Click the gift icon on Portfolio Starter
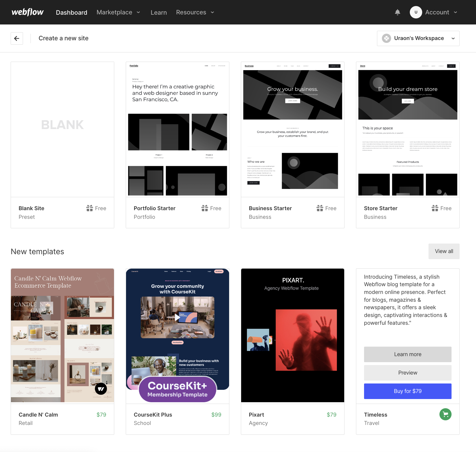Viewport: 476px width, 452px height. [x=205, y=208]
